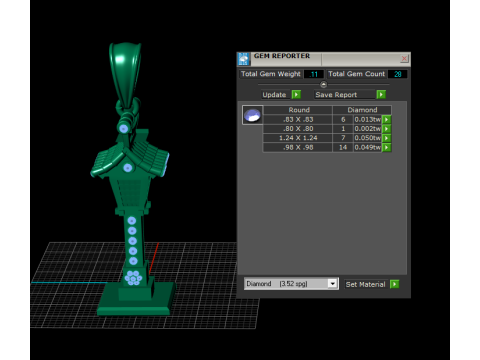Select the 1.24 X 1.24 size cell
This screenshot has height=360, width=480.
298,138
